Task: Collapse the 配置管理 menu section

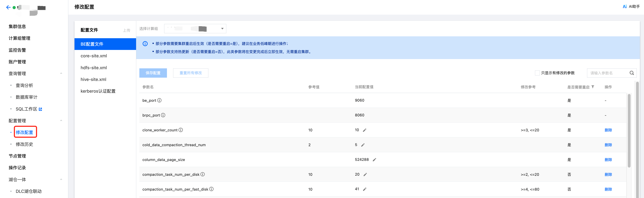Action: [x=61, y=121]
